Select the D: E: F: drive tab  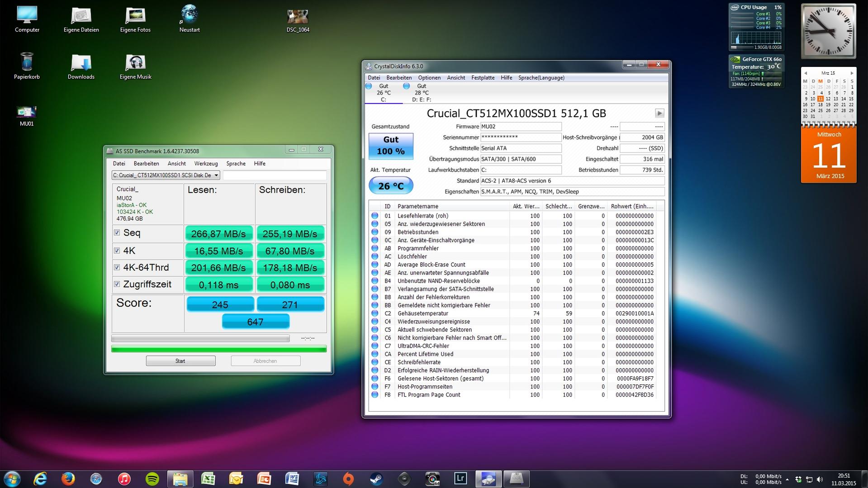(421, 93)
